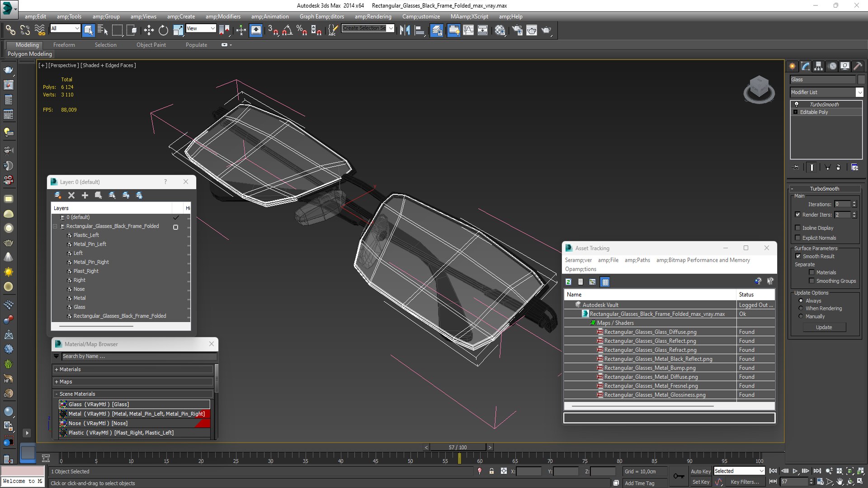The image size is (868, 488).
Task: Enable the Isoline Display checkbox
Action: [x=797, y=228]
